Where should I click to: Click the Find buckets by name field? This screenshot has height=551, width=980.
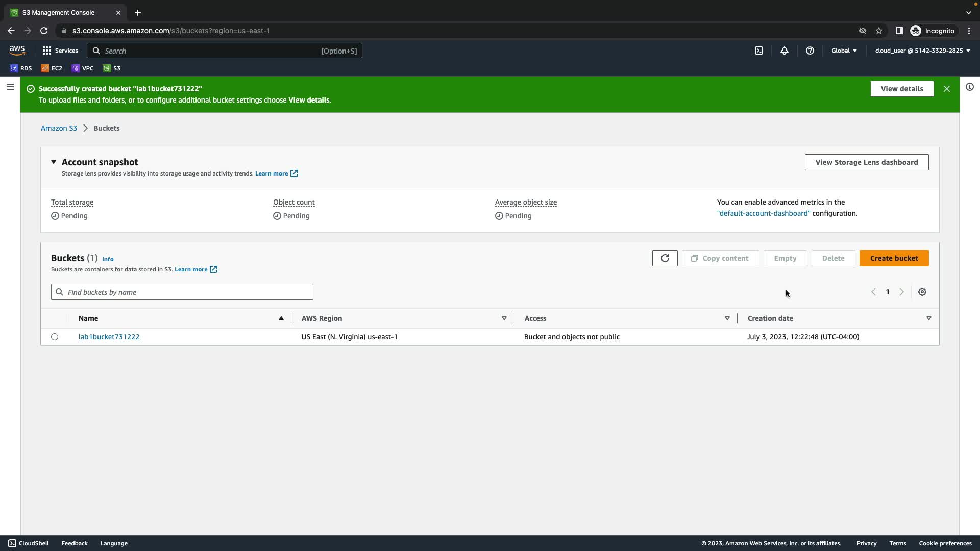(182, 292)
